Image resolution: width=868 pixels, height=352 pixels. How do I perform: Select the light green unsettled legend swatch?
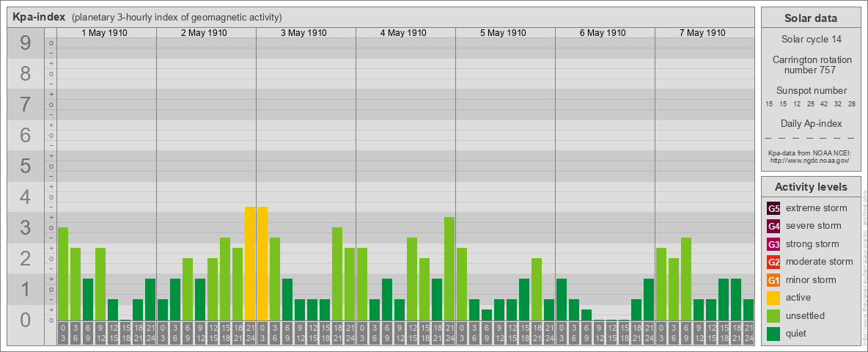pyautogui.click(x=773, y=315)
